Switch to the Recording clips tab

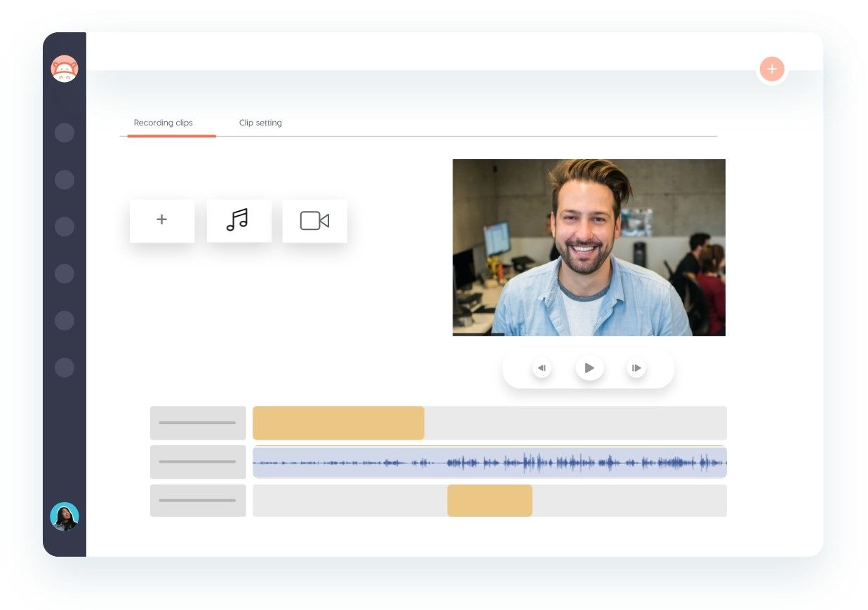(163, 123)
